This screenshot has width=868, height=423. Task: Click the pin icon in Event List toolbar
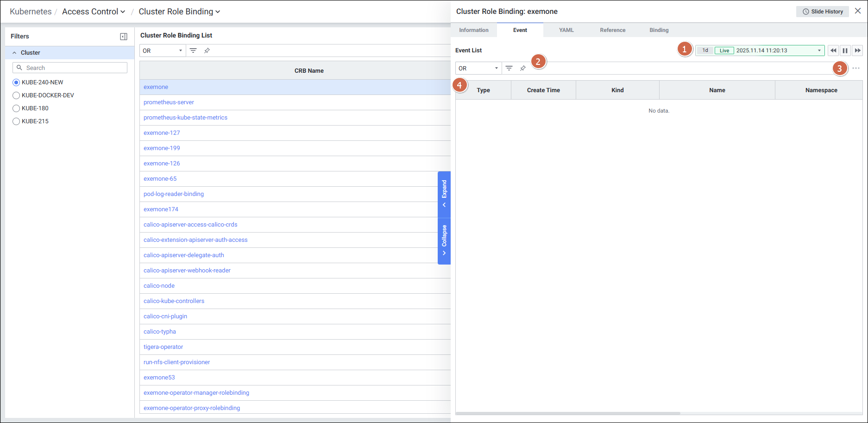[x=523, y=68]
